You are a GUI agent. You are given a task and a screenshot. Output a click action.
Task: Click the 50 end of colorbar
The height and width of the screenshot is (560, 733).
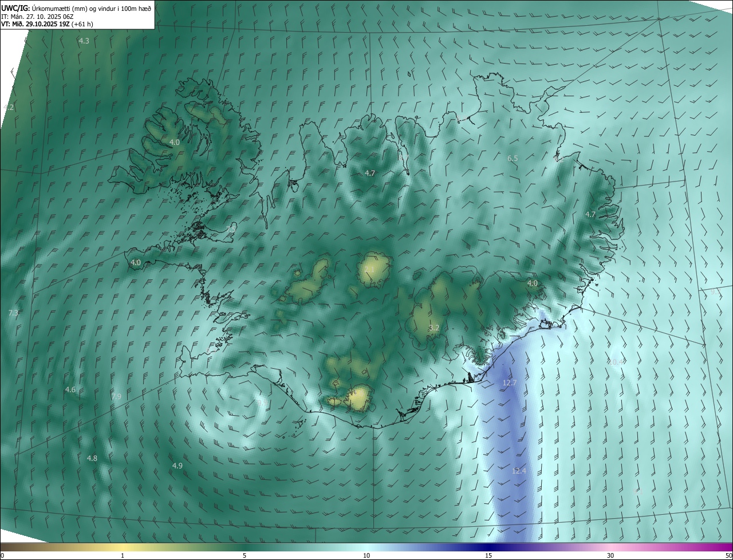tap(728, 555)
